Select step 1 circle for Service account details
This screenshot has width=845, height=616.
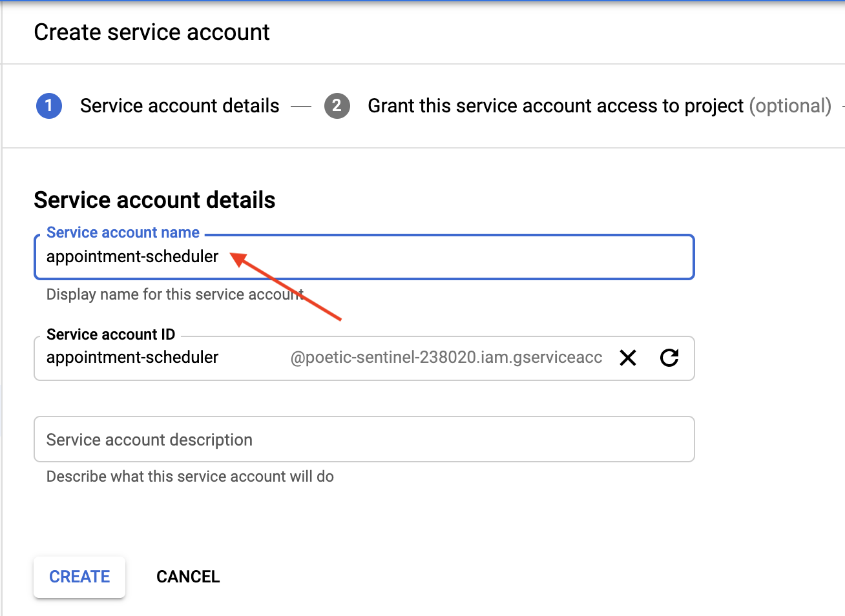coord(48,106)
